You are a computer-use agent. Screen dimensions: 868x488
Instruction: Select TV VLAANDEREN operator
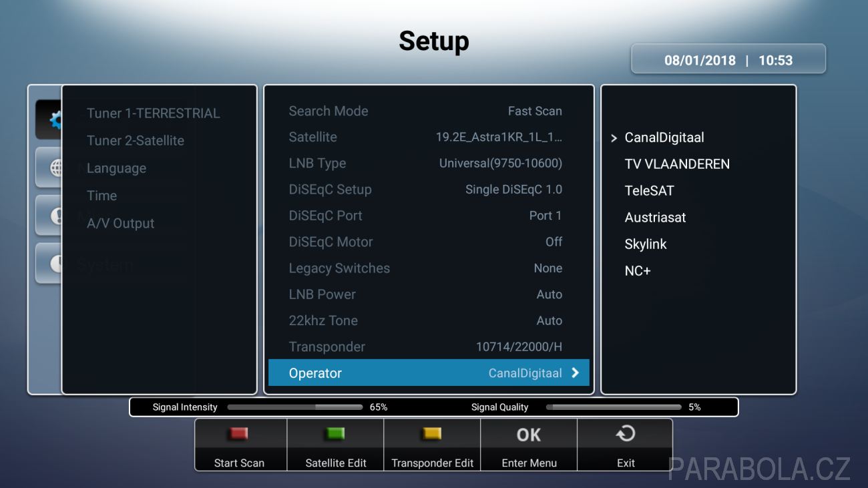(677, 164)
